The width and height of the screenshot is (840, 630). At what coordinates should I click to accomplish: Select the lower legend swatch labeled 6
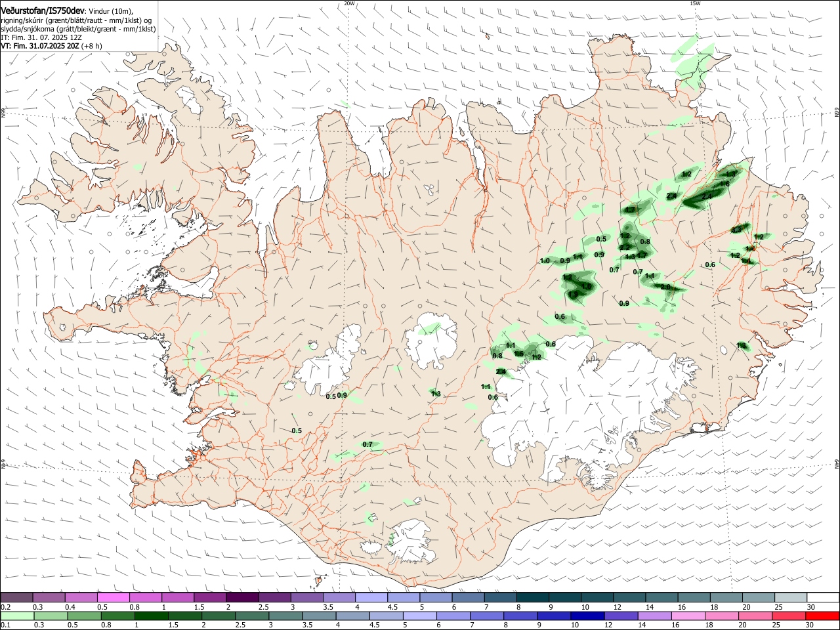[x=453, y=616]
